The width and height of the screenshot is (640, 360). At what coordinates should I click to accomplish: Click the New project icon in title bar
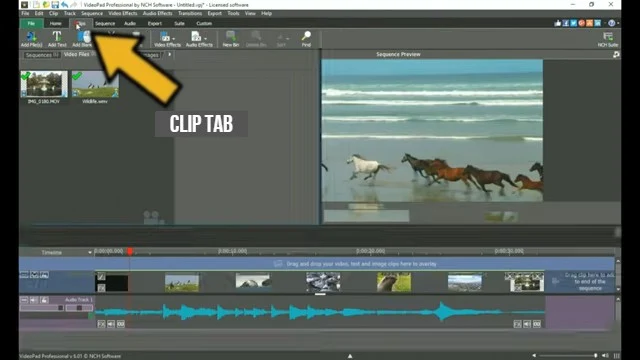(36, 4)
